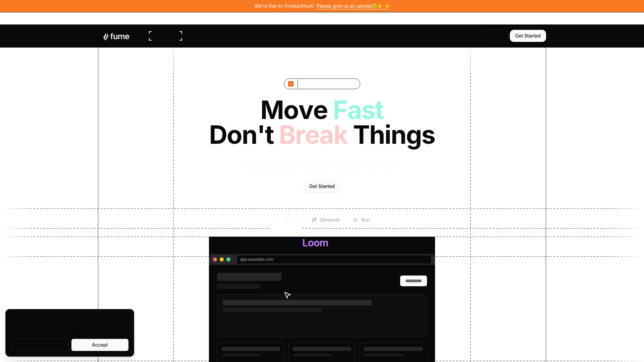Open the ProductHunt upvote link
Screen dimensions: 644x362
pyautogui.click(x=353, y=6)
